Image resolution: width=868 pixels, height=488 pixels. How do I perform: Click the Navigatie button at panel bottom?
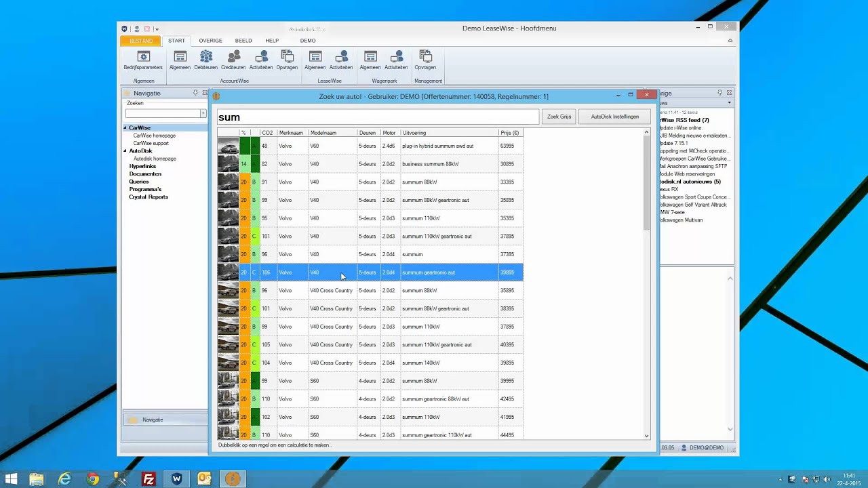(165, 420)
